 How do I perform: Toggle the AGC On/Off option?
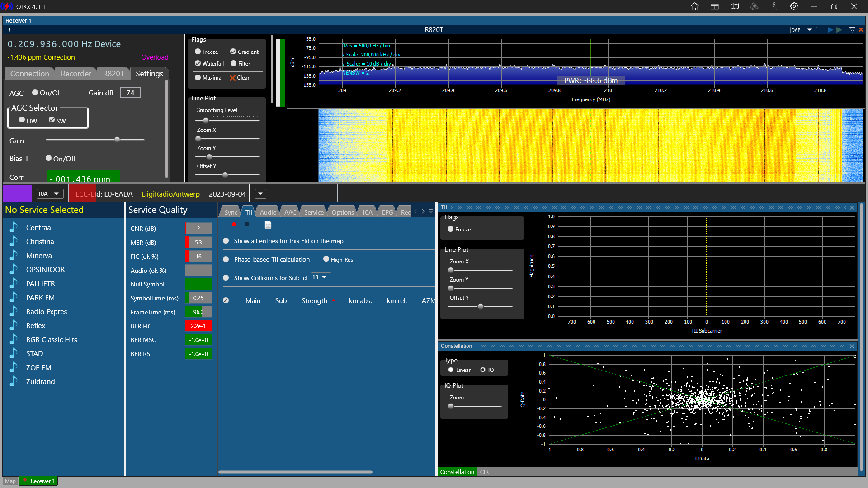click(x=35, y=93)
